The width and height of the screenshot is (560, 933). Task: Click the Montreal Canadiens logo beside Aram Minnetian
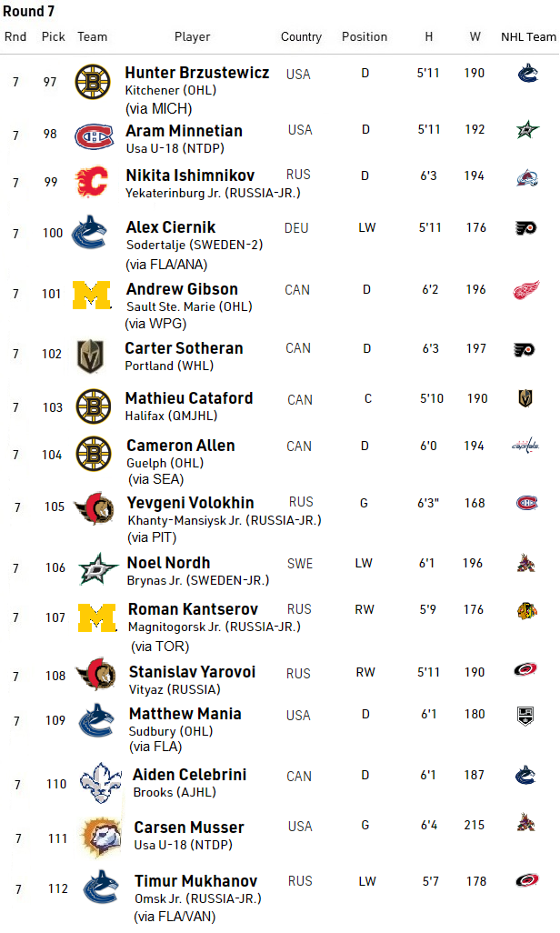(x=92, y=135)
